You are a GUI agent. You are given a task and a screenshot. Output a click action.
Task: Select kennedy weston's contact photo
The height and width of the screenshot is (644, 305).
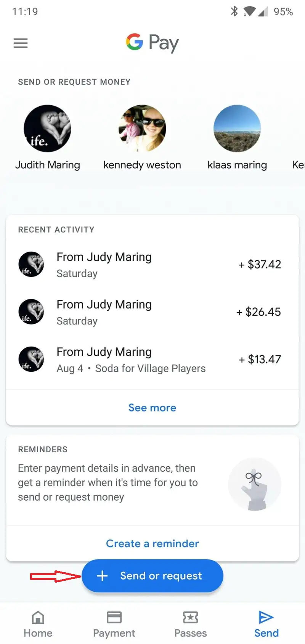[142, 128]
